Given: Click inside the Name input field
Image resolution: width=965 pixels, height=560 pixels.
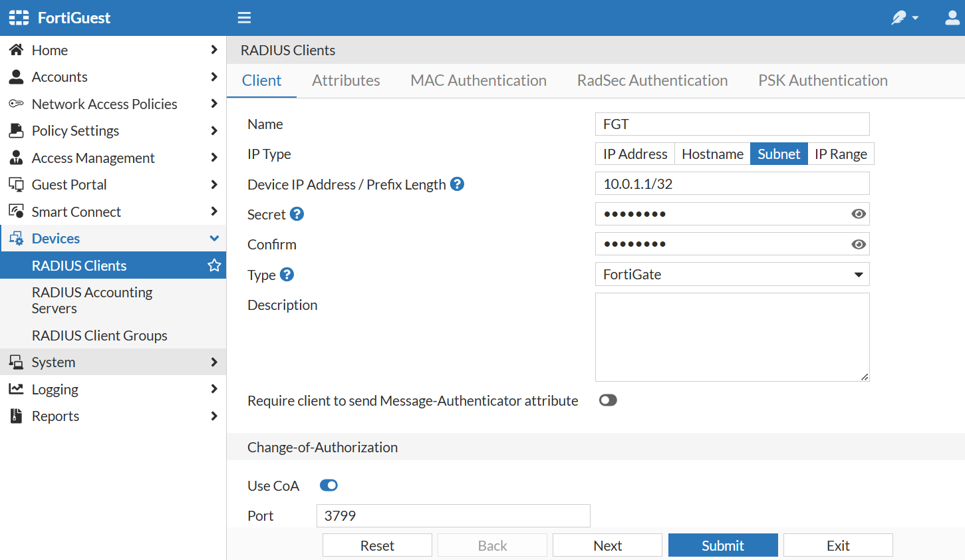Looking at the screenshot, I should [732, 124].
